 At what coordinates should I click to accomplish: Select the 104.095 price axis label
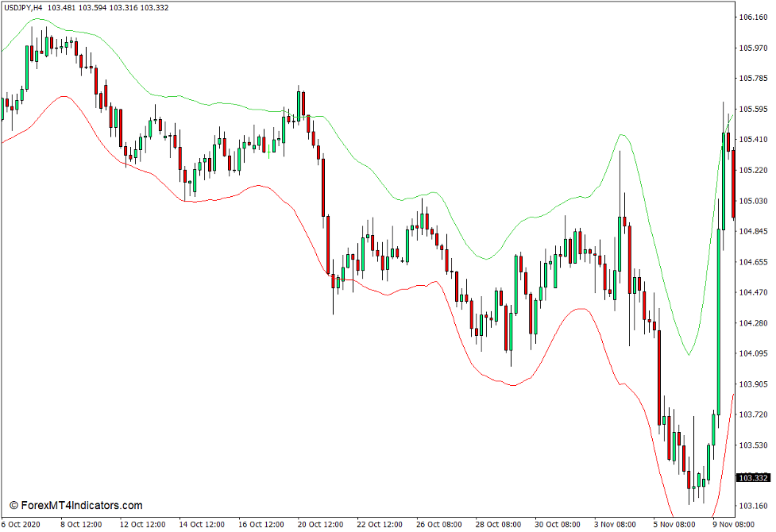(x=752, y=353)
